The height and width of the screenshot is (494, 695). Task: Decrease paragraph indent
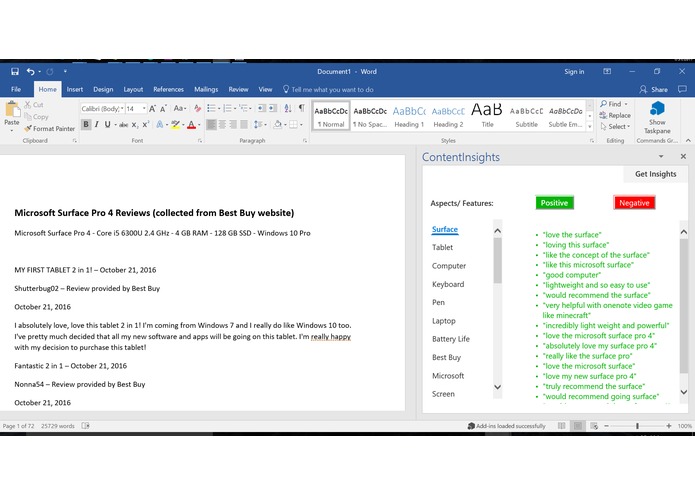pyautogui.click(x=262, y=109)
